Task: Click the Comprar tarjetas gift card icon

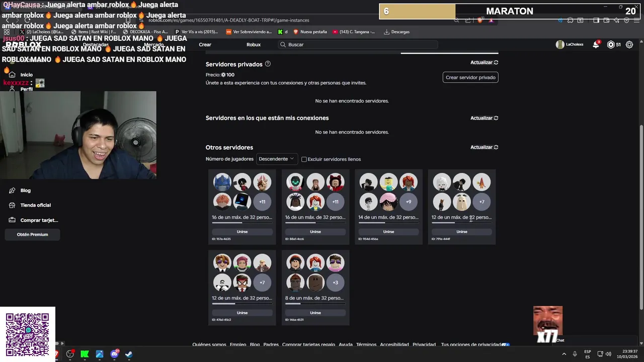Action: [12, 220]
